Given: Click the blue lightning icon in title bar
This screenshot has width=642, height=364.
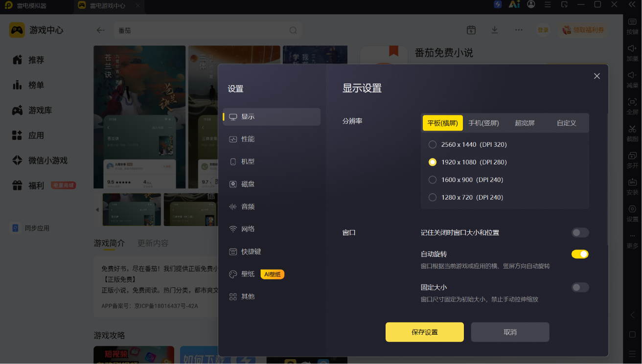Looking at the screenshot, I should pyautogui.click(x=498, y=4).
